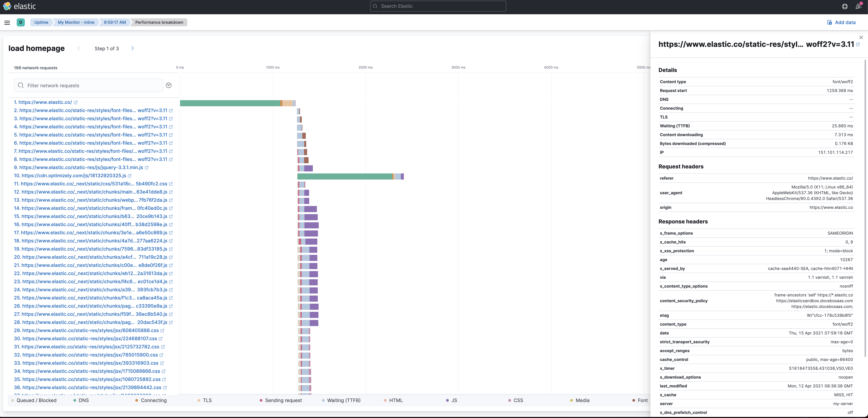Click external link icon next to cdn.optimizely.com request
The image size is (868, 418).
tap(130, 176)
